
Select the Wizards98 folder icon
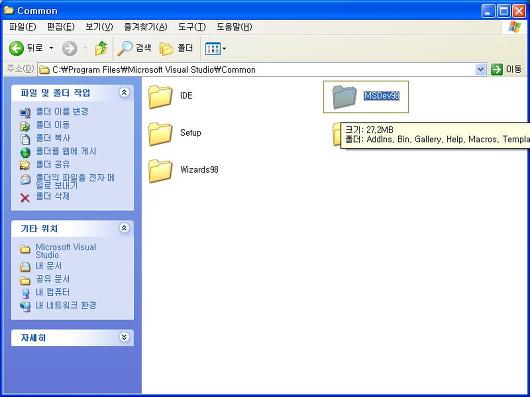pyautogui.click(x=160, y=171)
